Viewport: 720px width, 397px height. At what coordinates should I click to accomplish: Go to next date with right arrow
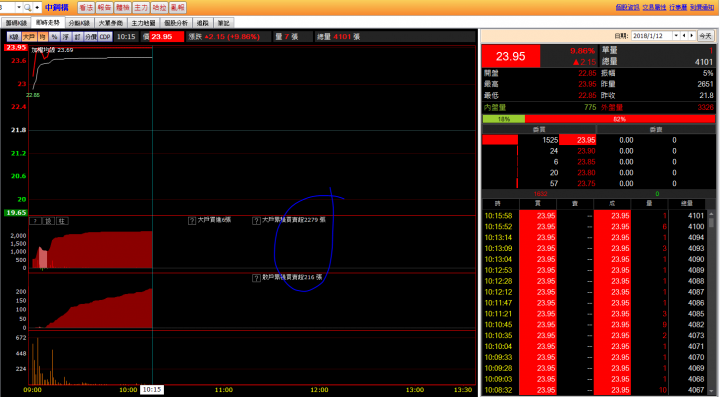click(x=692, y=36)
